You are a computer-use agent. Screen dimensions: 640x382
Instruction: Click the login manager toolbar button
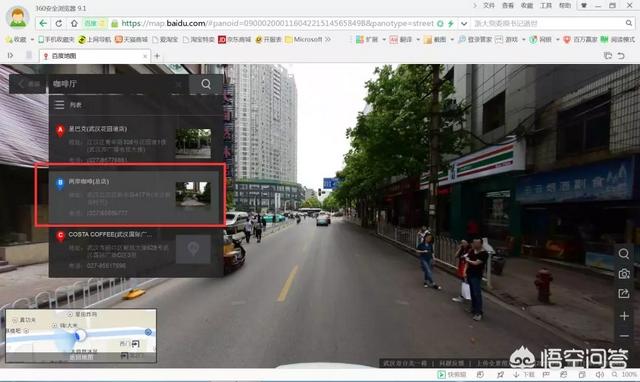pos(475,40)
